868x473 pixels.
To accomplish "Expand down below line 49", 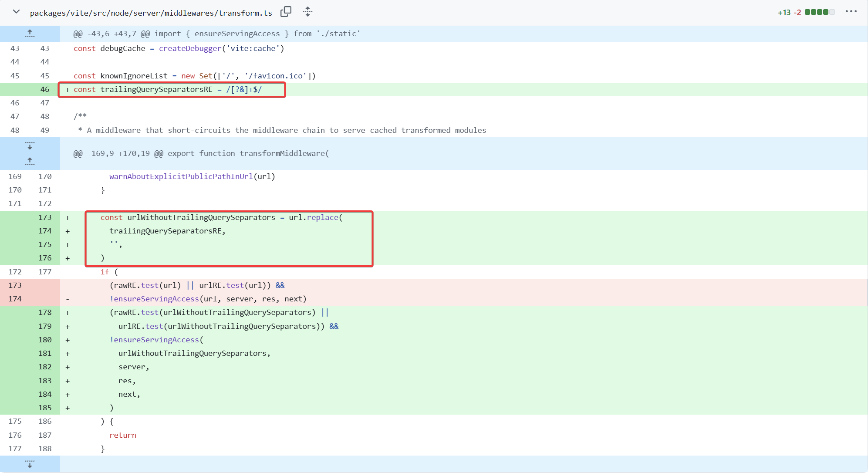I will pyautogui.click(x=30, y=146).
